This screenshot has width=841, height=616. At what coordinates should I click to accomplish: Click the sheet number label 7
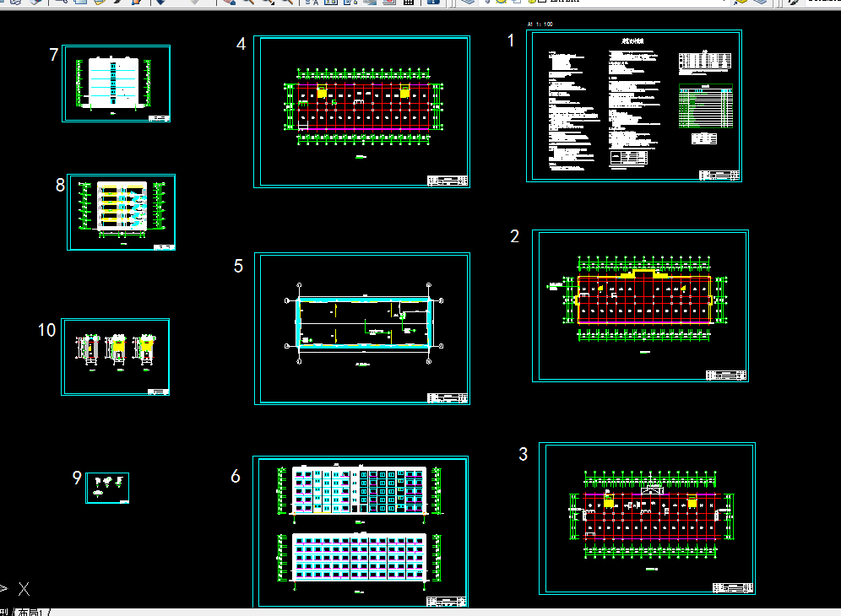[x=54, y=55]
